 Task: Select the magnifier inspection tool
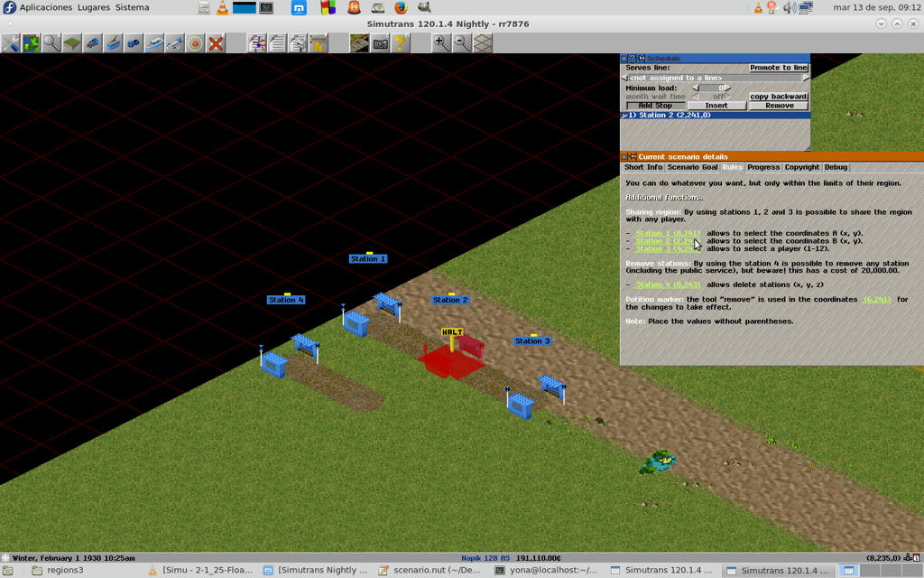51,43
